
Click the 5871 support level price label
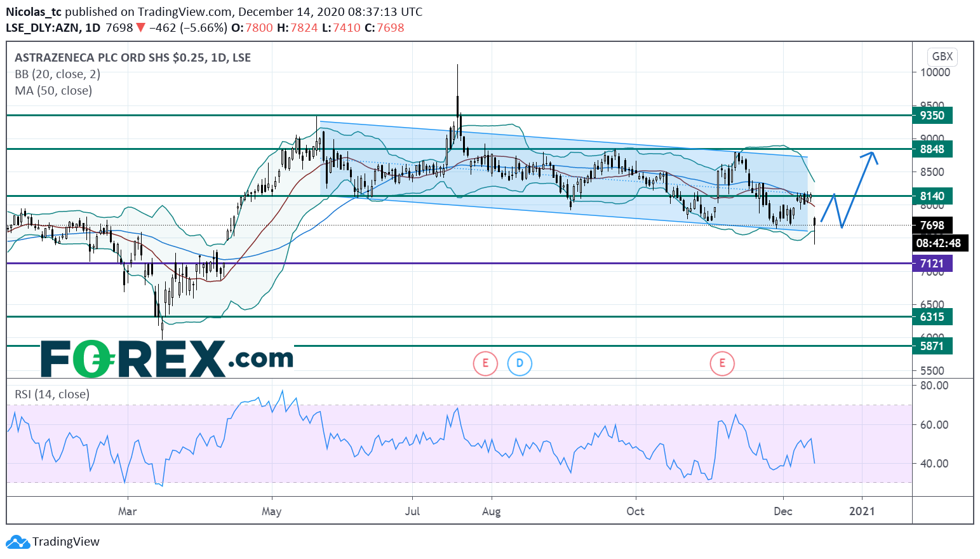[932, 346]
